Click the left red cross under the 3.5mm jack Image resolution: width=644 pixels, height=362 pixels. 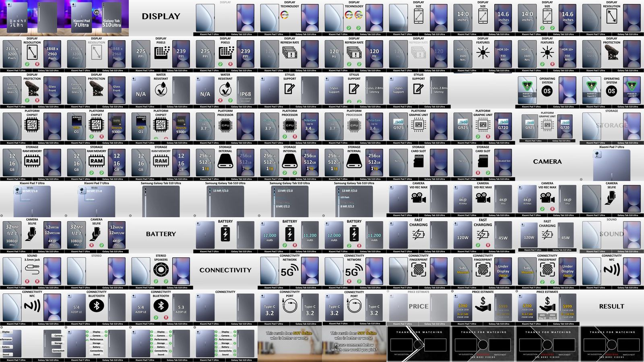(x=27, y=281)
